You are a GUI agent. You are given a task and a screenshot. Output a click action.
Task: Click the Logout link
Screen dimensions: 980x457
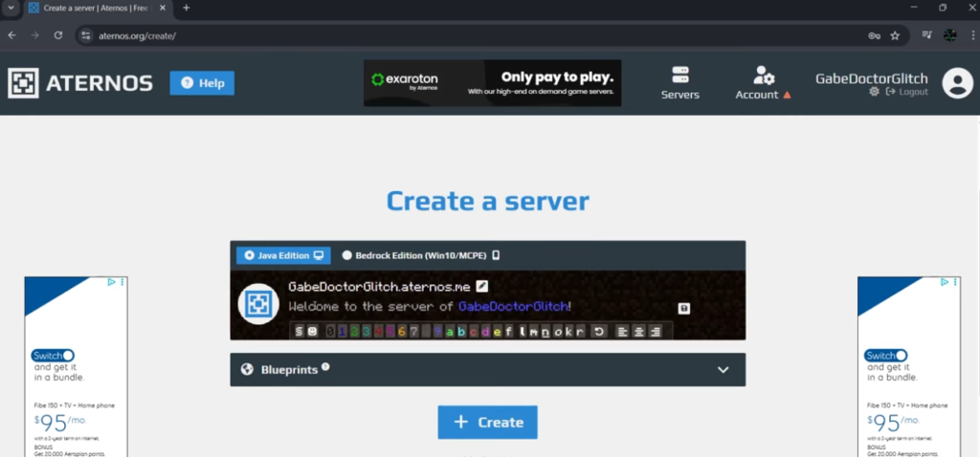(x=907, y=92)
